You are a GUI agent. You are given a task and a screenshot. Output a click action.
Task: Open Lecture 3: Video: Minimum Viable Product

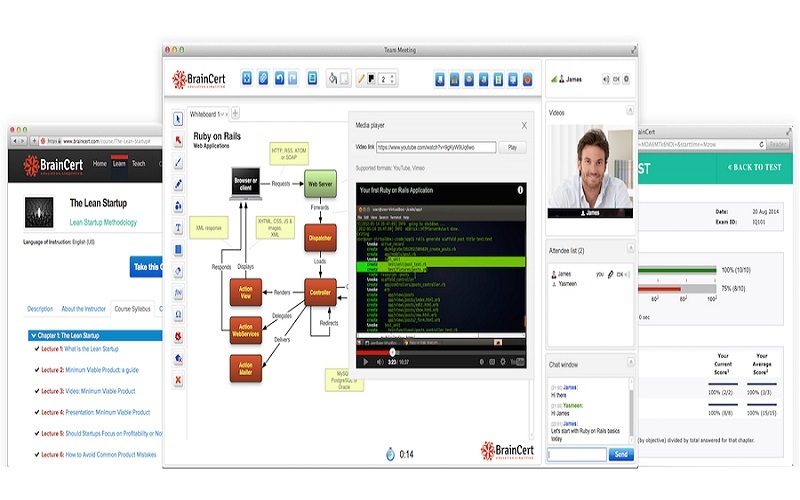click(88, 391)
